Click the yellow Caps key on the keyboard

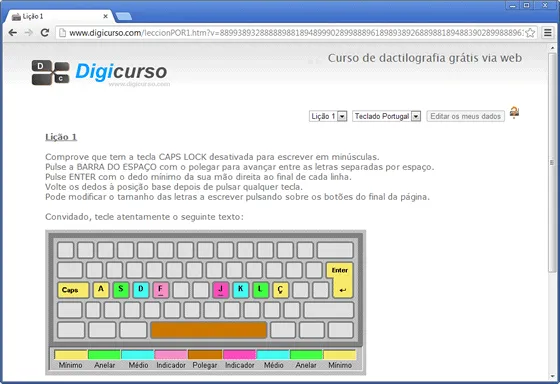coord(73,290)
